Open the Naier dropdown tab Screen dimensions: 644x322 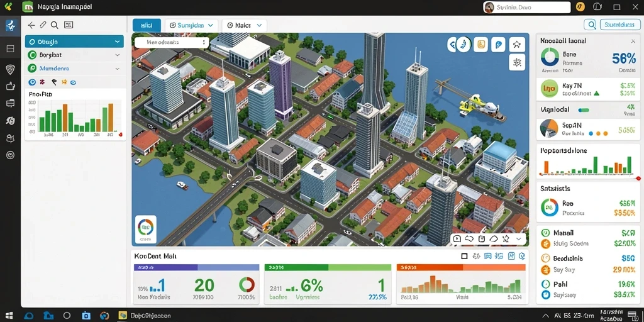point(245,25)
